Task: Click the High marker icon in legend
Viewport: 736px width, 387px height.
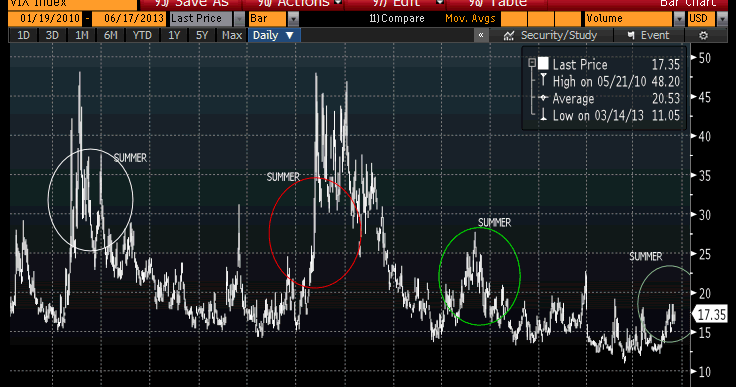Action: (x=543, y=80)
